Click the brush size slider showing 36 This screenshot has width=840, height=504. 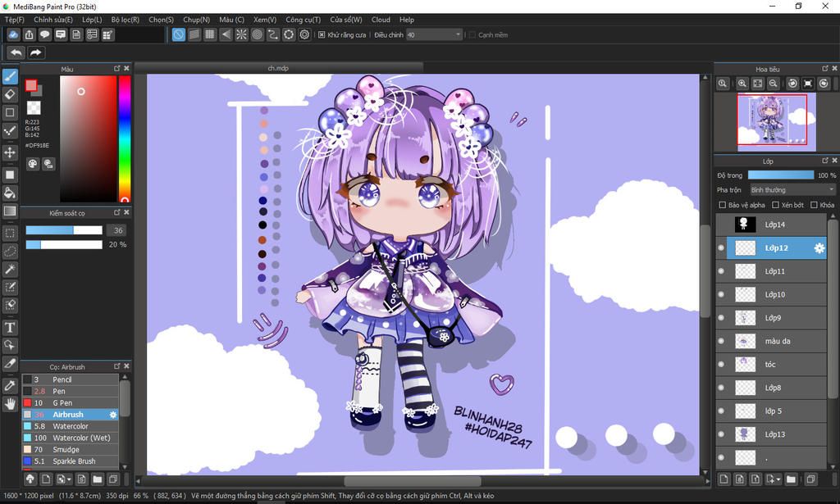64,230
